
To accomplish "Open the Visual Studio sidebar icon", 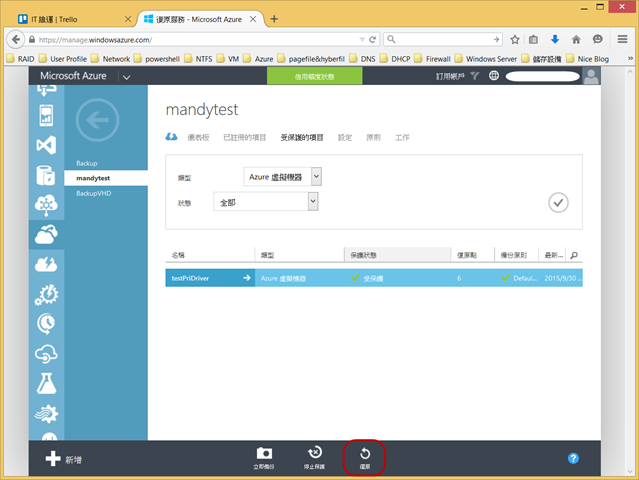I will pos(46,145).
